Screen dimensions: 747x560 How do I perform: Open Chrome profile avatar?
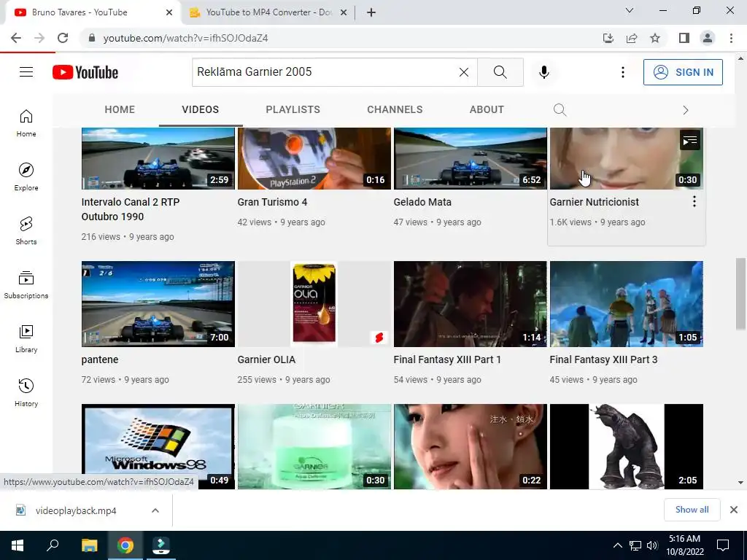(708, 38)
